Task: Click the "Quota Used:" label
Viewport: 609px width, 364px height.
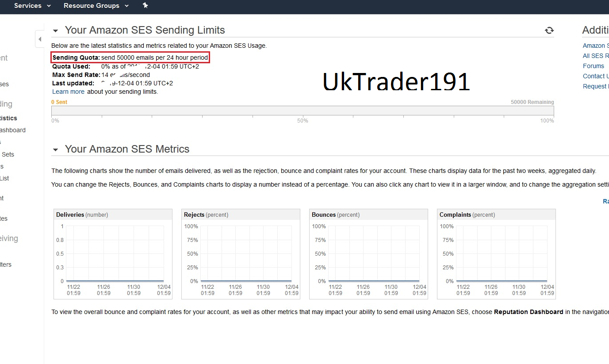Action: [x=71, y=66]
